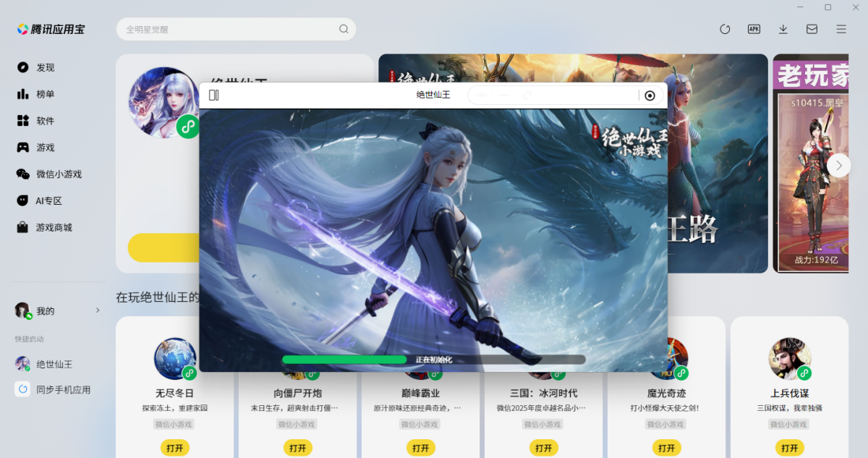Open 无尽冬日 with its 打开 button
Screen dimensions: 868x458
(174, 448)
